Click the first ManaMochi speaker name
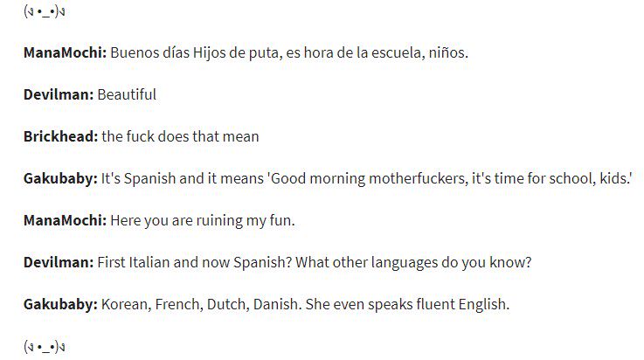This screenshot has height=360, width=644. click(x=65, y=52)
